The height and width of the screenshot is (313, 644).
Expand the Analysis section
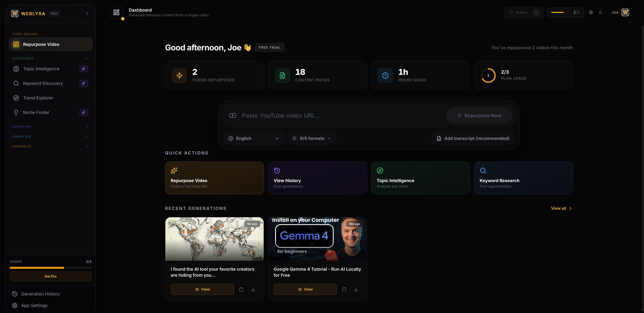87,137
